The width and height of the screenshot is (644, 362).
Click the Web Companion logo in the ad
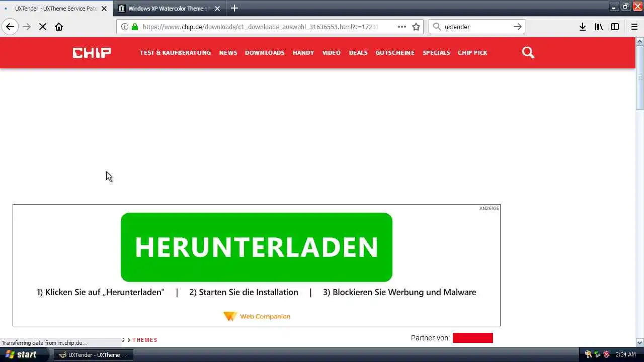(x=257, y=316)
